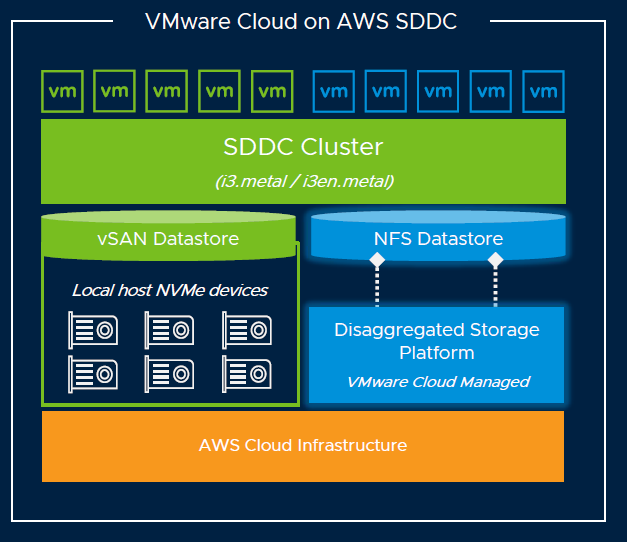Select the green 'vSAN Datastore' cylinder
The height and width of the screenshot is (542, 627).
(x=168, y=236)
